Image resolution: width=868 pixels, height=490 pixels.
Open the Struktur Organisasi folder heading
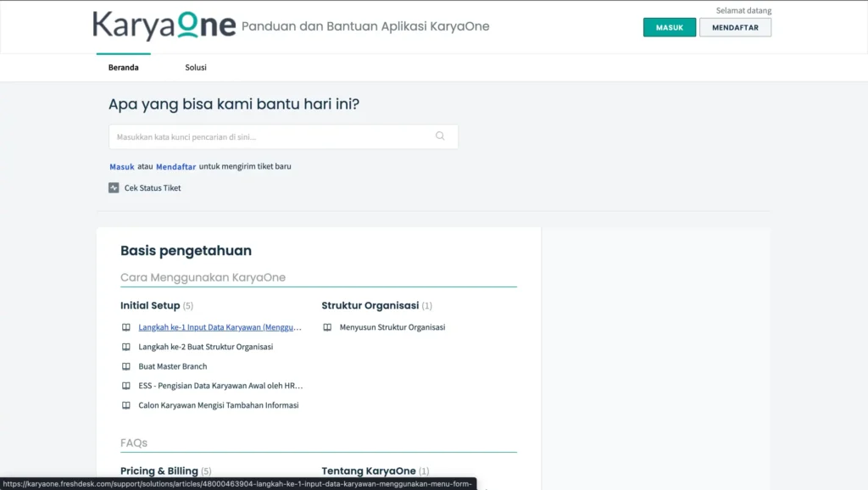point(370,306)
